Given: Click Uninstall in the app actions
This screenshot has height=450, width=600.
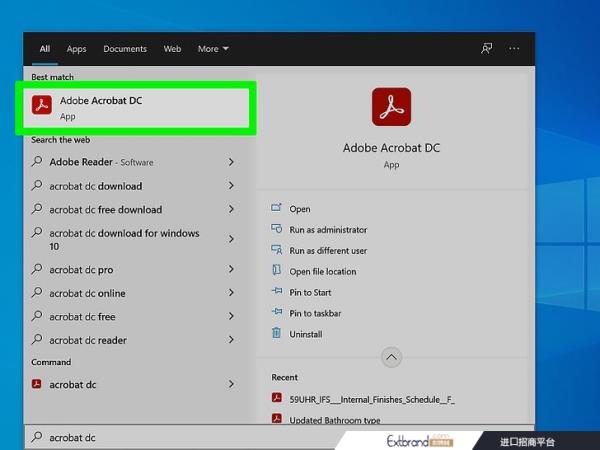Looking at the screenshot, I should coord(305,334).
